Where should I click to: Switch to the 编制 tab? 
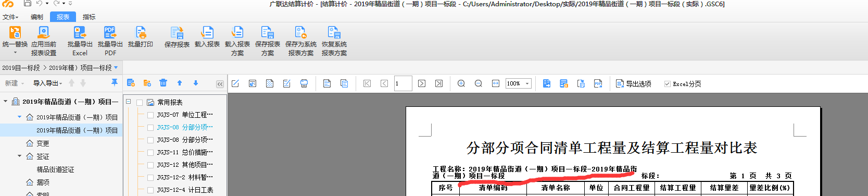click(37, 17)
